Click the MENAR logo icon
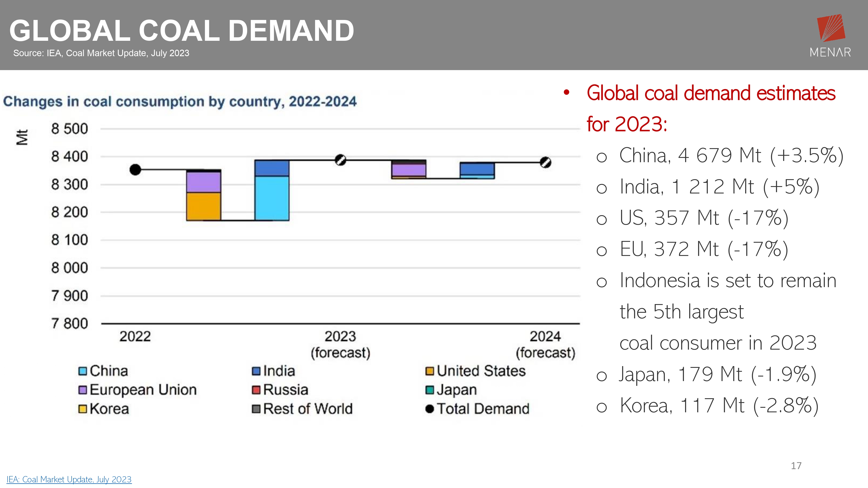 [x=831, y=28]
